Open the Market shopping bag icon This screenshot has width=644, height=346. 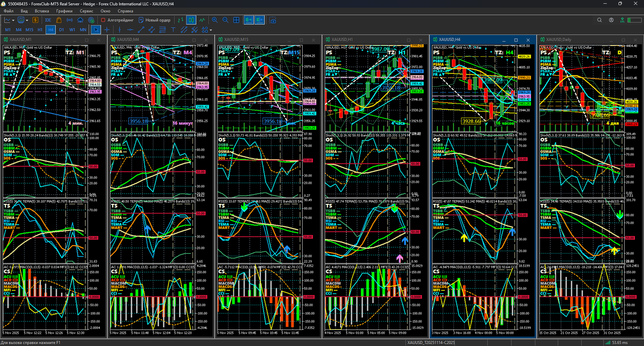click(x=59, y=20)
